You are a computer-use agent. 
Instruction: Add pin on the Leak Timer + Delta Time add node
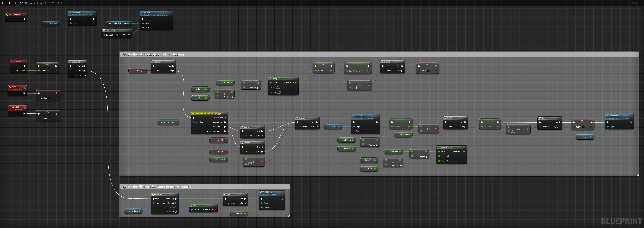point(374,145)
